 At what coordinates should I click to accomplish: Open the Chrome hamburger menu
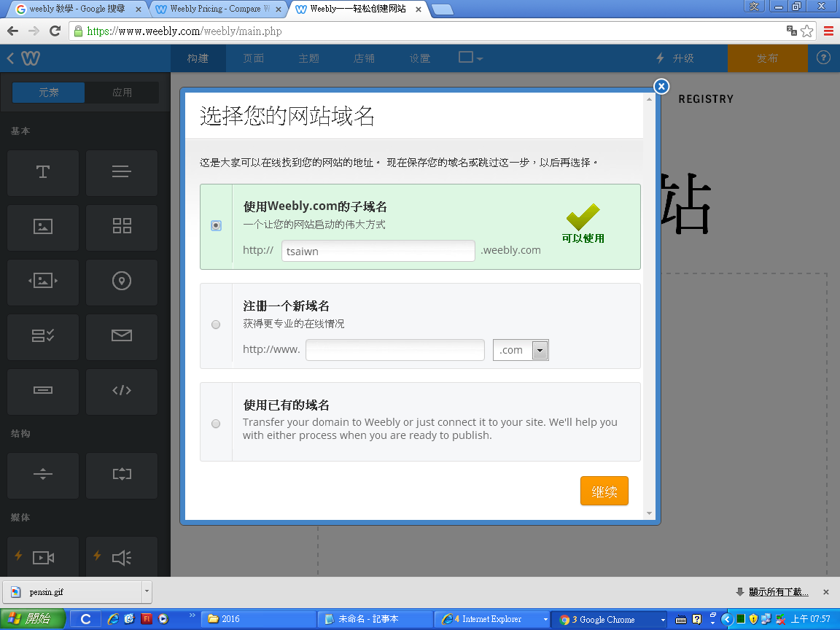point(828,31)
